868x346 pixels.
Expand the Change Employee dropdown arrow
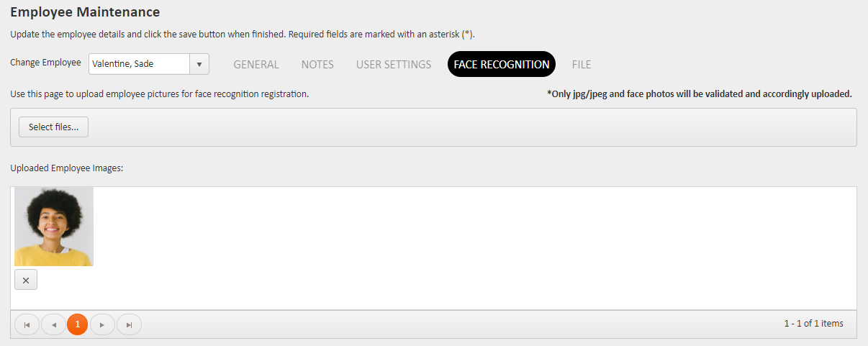(199, 64)
